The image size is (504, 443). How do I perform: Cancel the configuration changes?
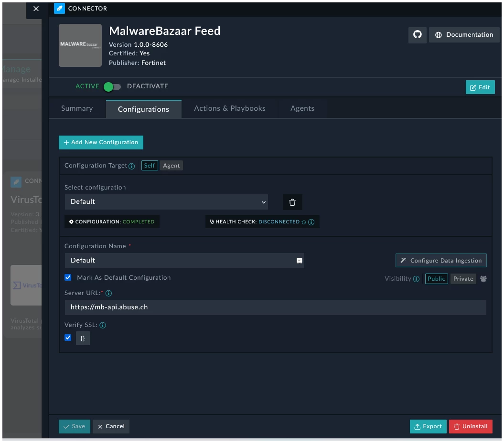pyautogui.click(x=111, y=426)
